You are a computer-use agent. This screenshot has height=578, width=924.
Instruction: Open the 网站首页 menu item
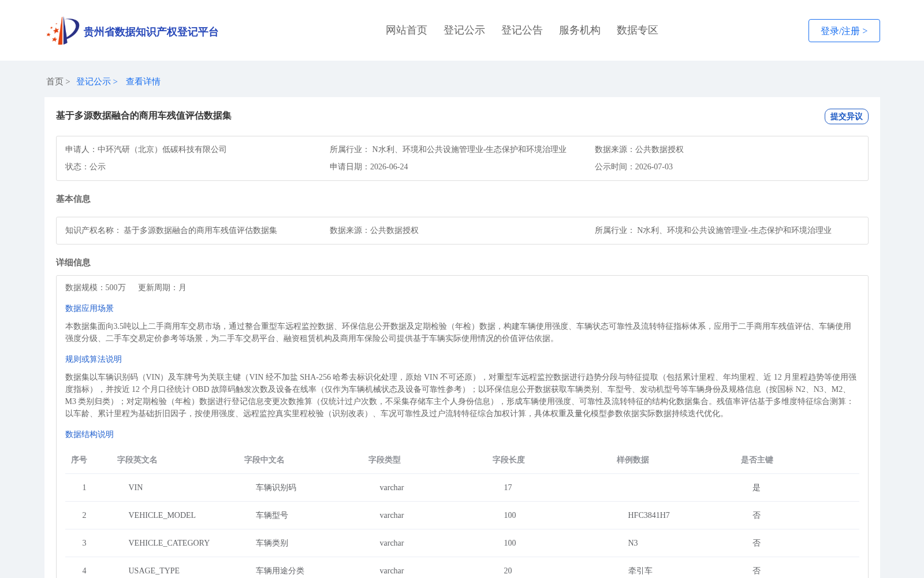pos(407,30)
